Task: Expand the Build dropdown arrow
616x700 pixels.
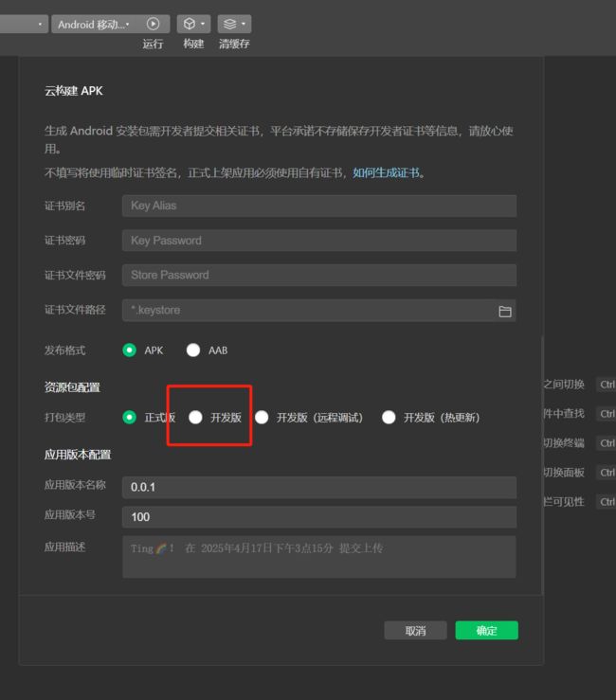Action: (x=203, y=24)
